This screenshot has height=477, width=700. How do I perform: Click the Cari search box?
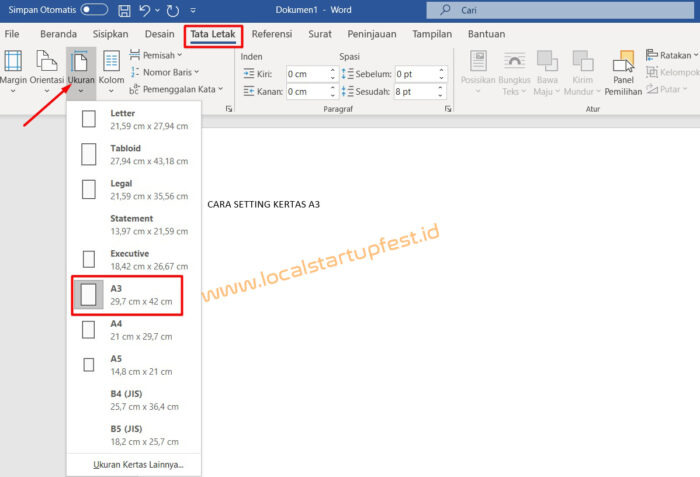click(x=560, y=10)
